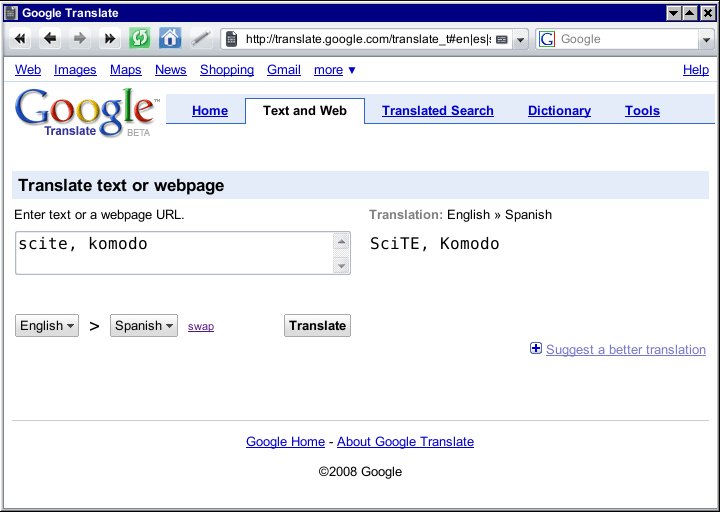Click the pencil edit icon in toolbar
The width and height of the screenshot is (720, 512).
tap(201, 39)
